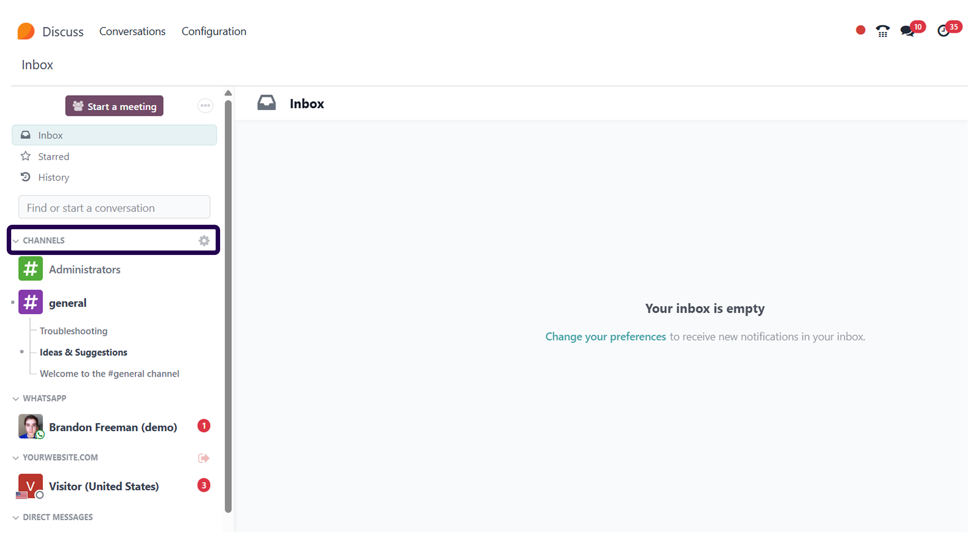This screenshot has height=558, width=980.
Task: Collapse the CHANNELS section chevron
Action: tap(16, 241)
